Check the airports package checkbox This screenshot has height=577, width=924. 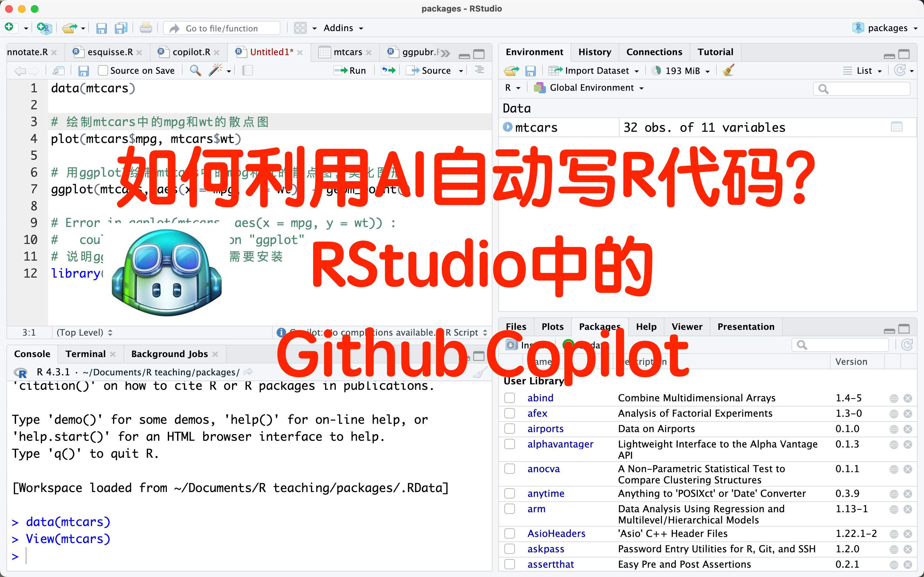click(510, 429)
